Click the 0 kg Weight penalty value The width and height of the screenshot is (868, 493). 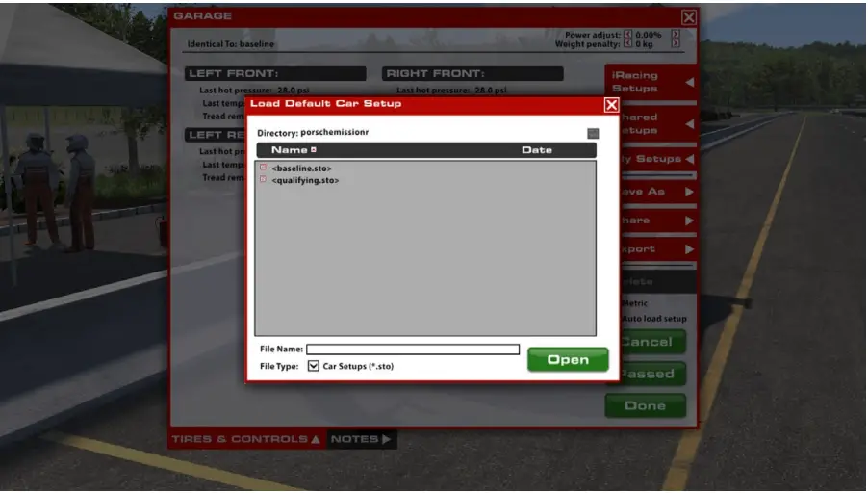click(644, 43)
